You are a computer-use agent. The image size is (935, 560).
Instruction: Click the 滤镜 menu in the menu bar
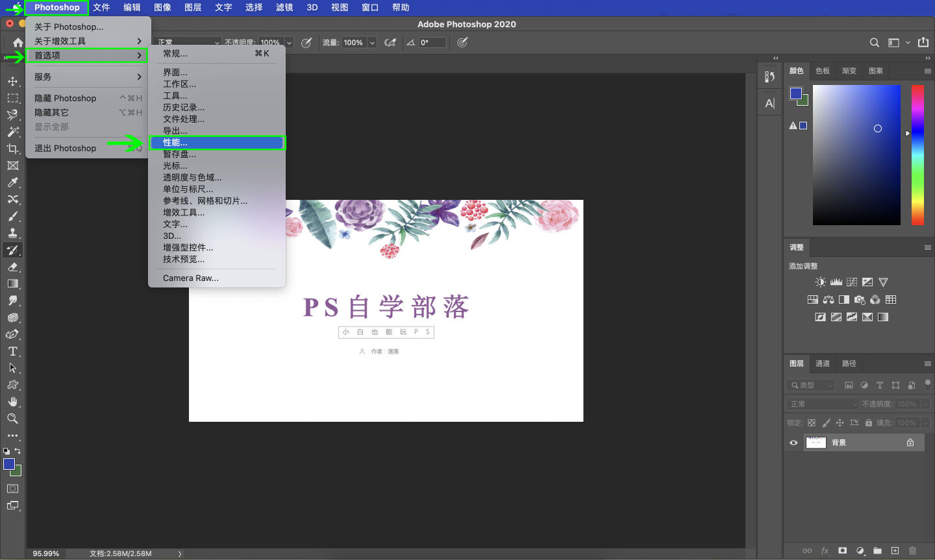tap(284, 7)
